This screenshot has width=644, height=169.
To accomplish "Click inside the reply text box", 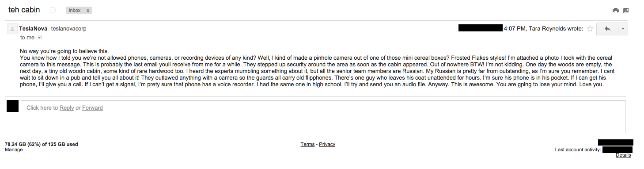I will 323,117.
